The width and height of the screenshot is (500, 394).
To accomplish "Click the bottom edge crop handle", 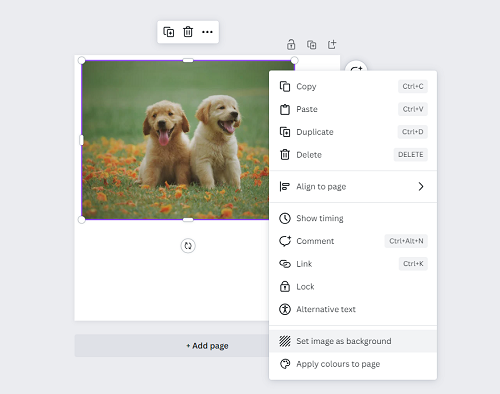I will pyautogui.click(x=188, y=220).
